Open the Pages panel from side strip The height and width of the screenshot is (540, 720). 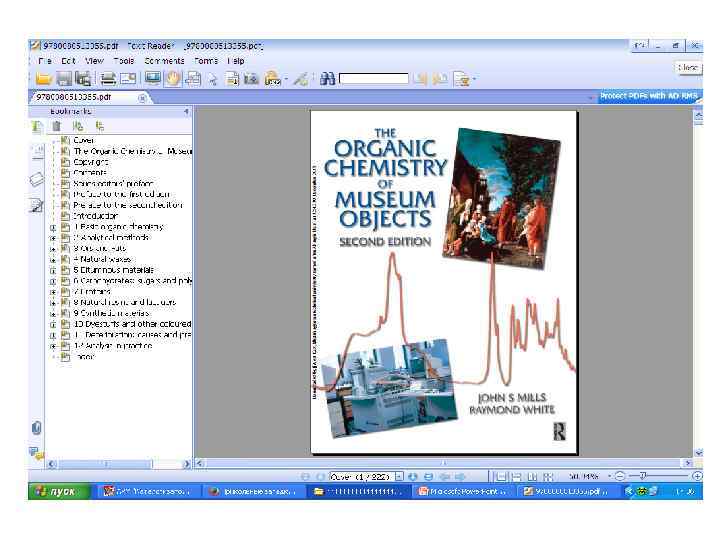click(x=37, y=152)
